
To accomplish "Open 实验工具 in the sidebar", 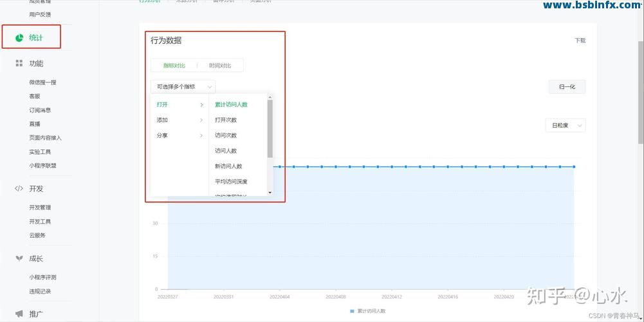I will [x=40, y=152].
